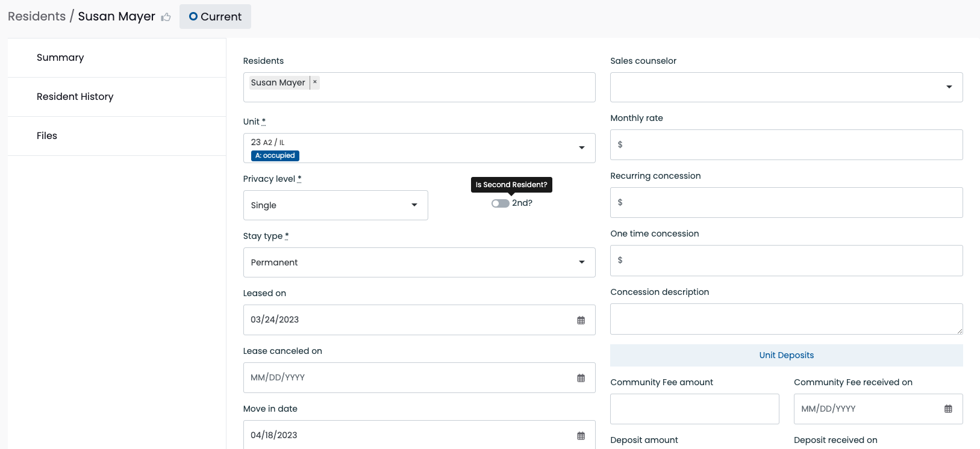Screen dimensions: 980x449
Task: Toggle the 2nd resident switch
Action: pyautogui.click(x=500, y=203)
